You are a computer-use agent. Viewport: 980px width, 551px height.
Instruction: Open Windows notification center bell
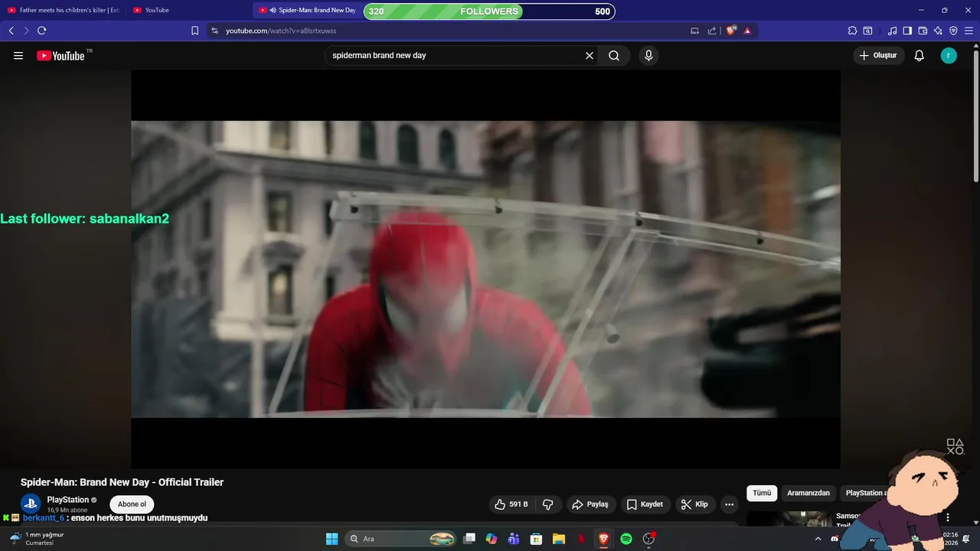[966, 539]
